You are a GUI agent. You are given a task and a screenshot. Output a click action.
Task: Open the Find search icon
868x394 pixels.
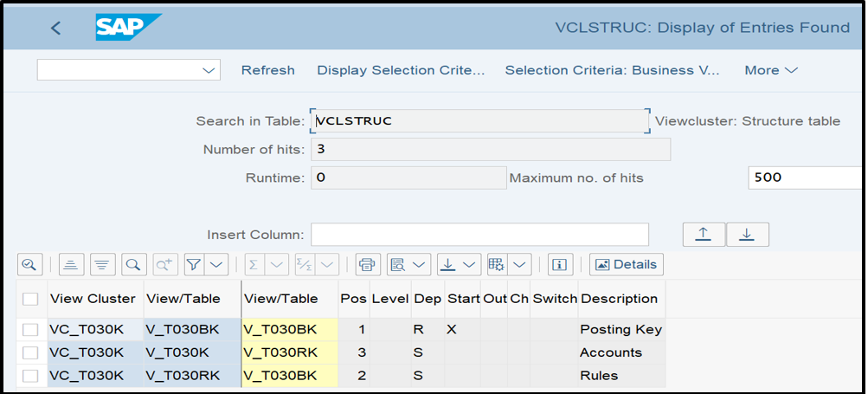pos(133,265)
